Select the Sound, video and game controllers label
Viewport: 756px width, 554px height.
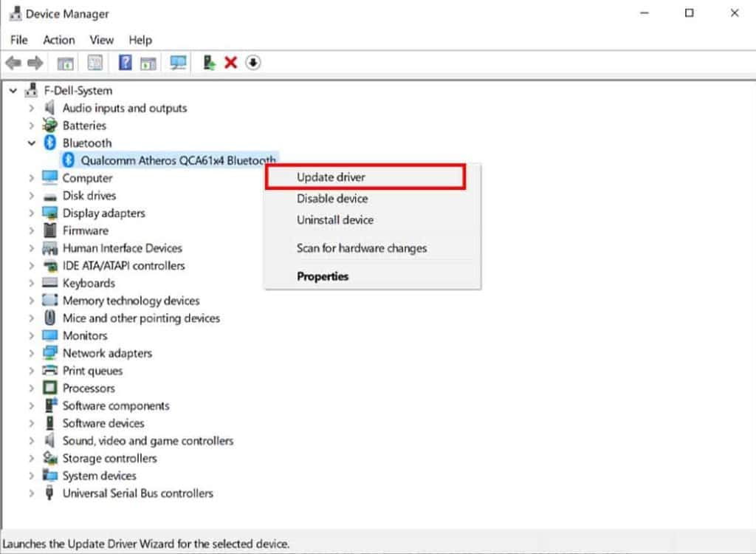pyautogui.click(x=148, y=440)
